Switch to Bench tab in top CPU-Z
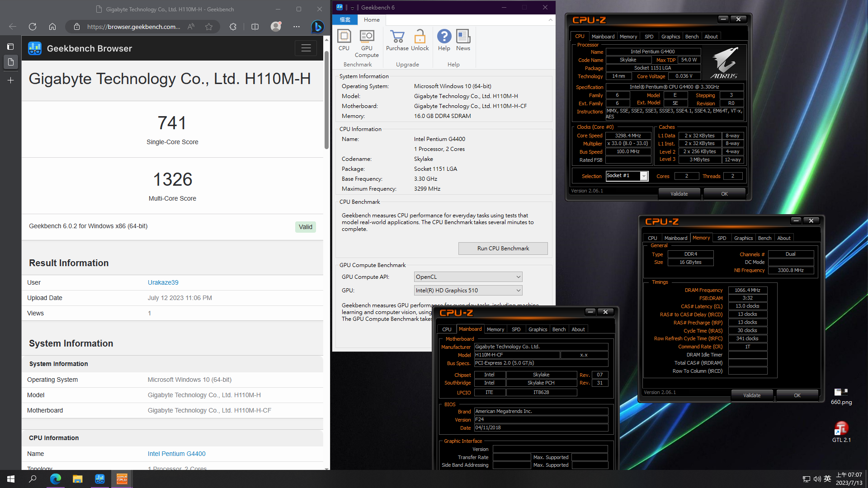The image size is (868, 488). coord(692,37)
